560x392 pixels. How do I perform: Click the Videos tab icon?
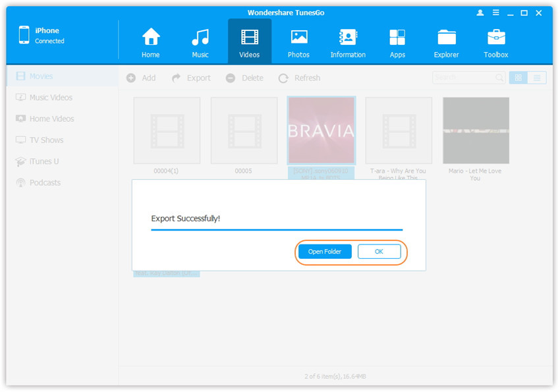250,38
